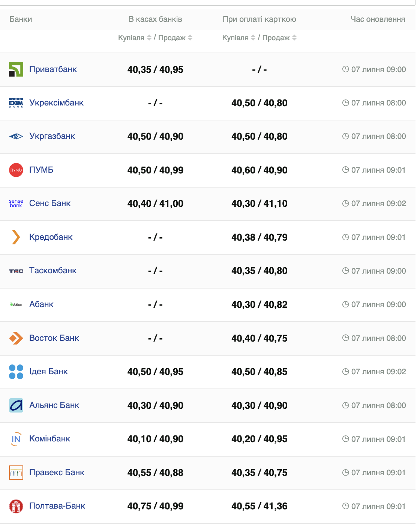Open the Восток Банк link
420x524 pixels.
point(54,338)
